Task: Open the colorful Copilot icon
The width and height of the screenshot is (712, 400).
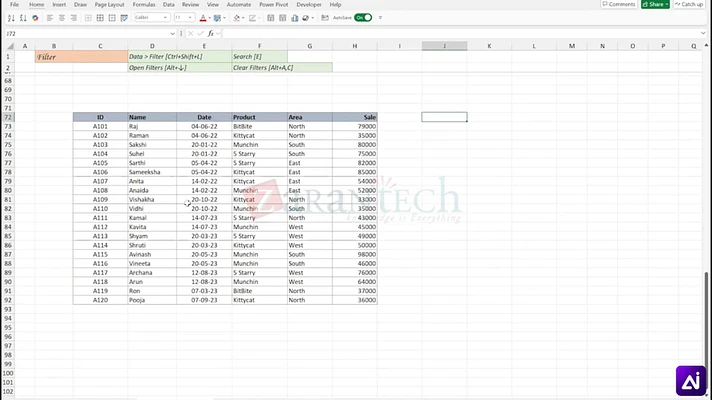Action: [35, 18]
